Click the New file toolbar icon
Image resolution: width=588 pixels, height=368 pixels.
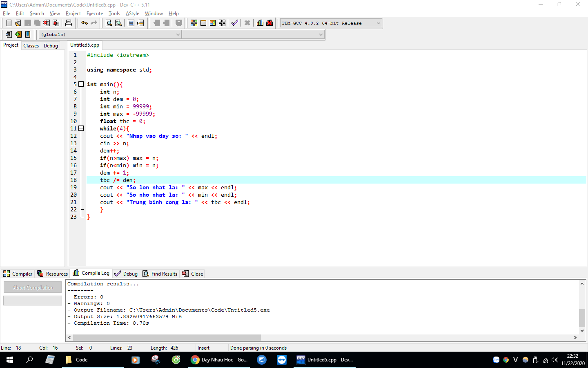[9, 23]
